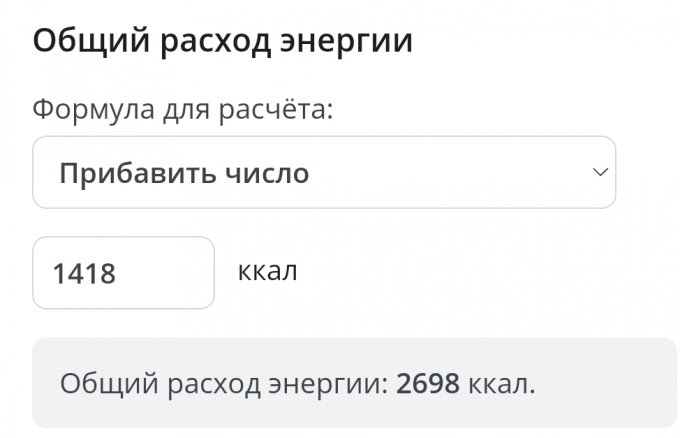Click the "Формула для расчёта:" label
The image size is (680, 438).
click(182, 108)
